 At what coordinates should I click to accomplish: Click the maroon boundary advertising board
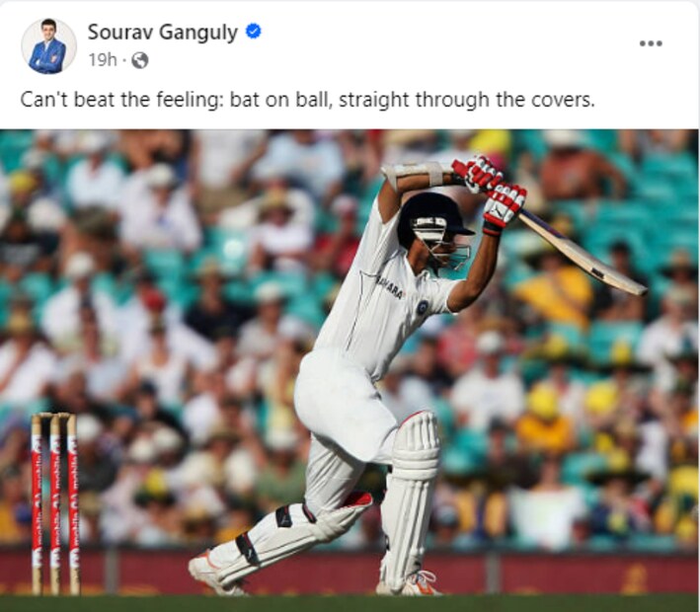(350, 574)
